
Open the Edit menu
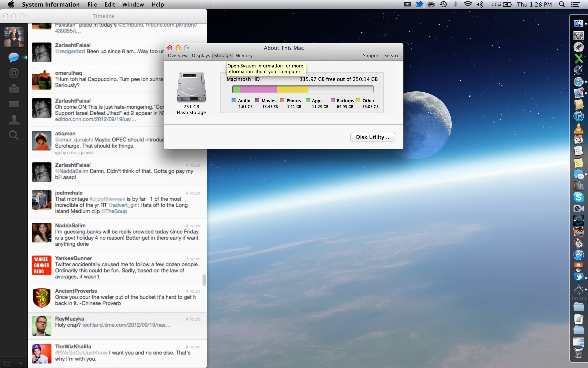pyautogui.click(x=110, y=4)
